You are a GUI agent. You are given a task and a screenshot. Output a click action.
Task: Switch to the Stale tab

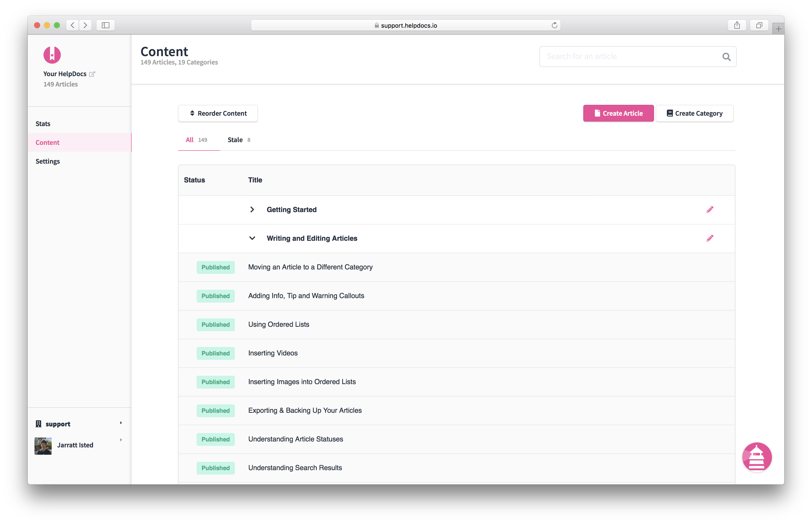coord(239,140)
